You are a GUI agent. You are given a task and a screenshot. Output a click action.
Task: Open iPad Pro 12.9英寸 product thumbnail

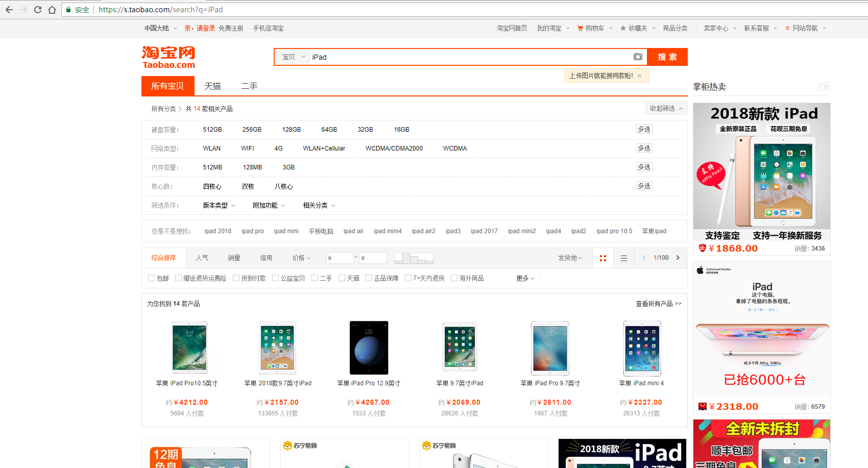369,348
